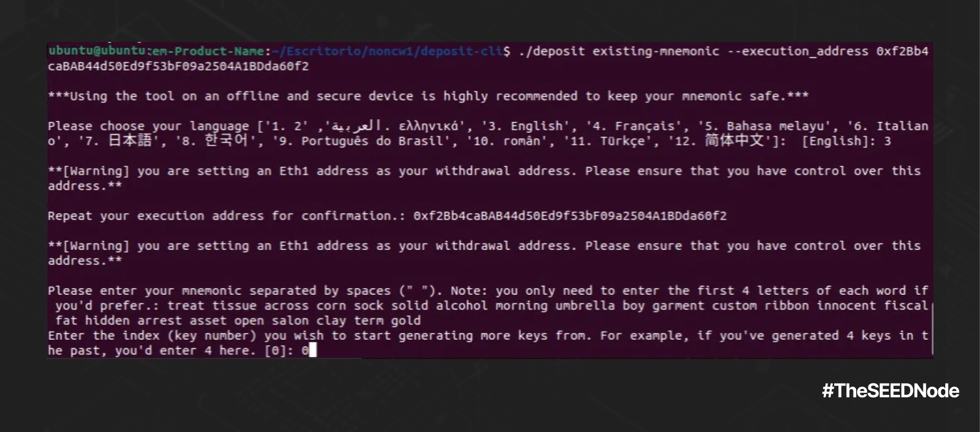The height and width of the screenshot is (432, 980).
Task: Click the '9. Português do Brasil' option
Action: pos(365,141)
